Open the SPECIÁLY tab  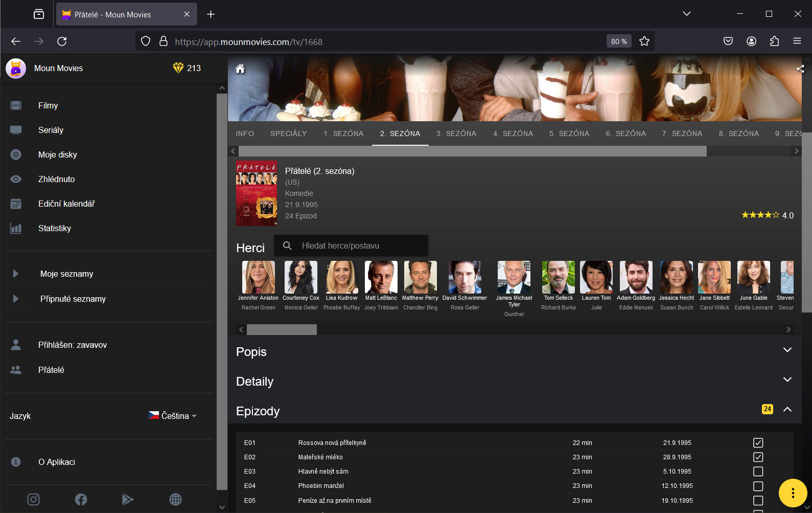[288, 133]
